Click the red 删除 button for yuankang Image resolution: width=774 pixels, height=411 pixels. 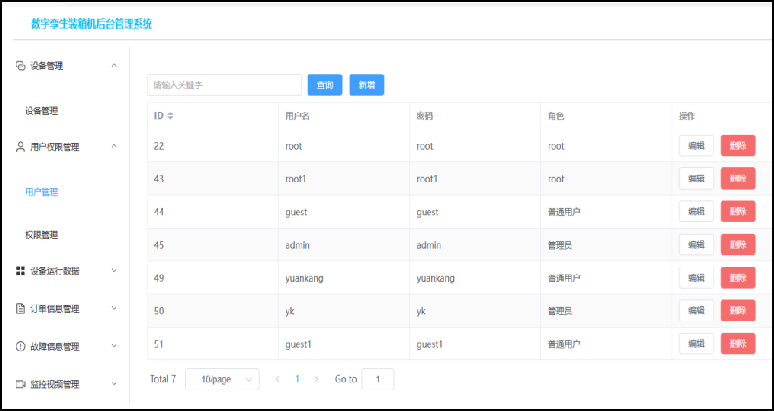pyautogui.click(x=738, y=278)
